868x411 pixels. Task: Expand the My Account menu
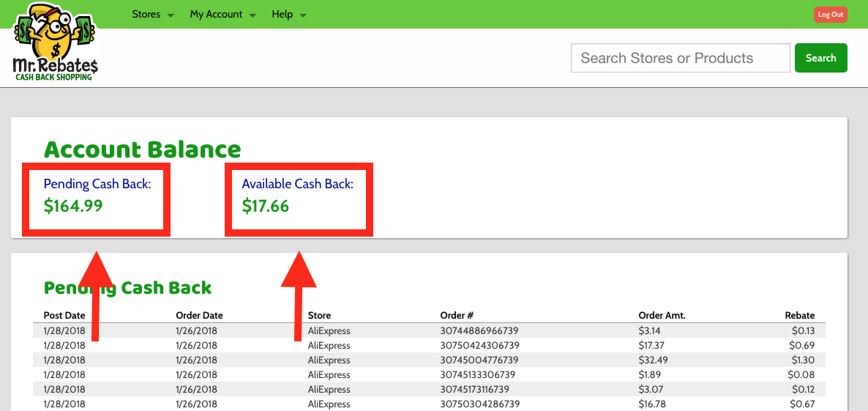(x=222, y=15)
